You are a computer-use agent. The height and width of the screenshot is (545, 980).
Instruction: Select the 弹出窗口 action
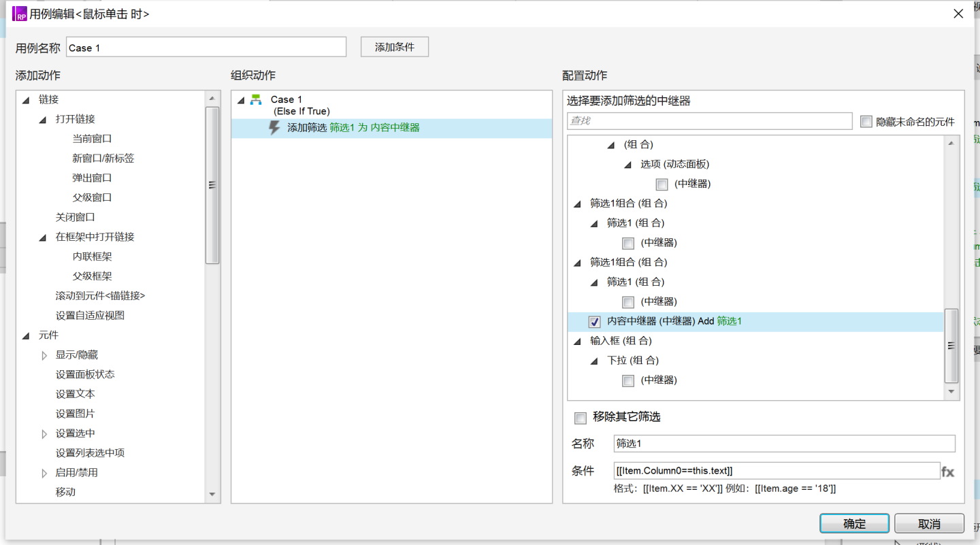coord(92,178)
